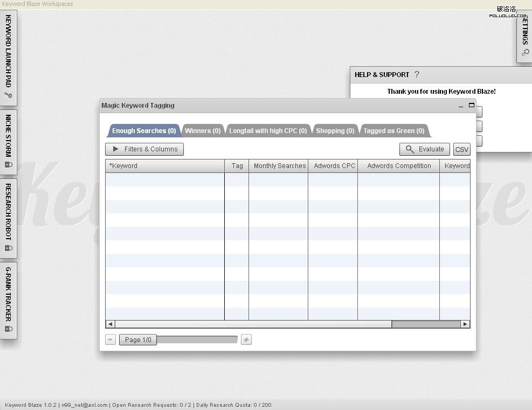This screenshot has height=410, width=532.
Task: Click 'Open Research Requests: 0 / 2' status
Action: pyautogui.click(x=151, y=405)
